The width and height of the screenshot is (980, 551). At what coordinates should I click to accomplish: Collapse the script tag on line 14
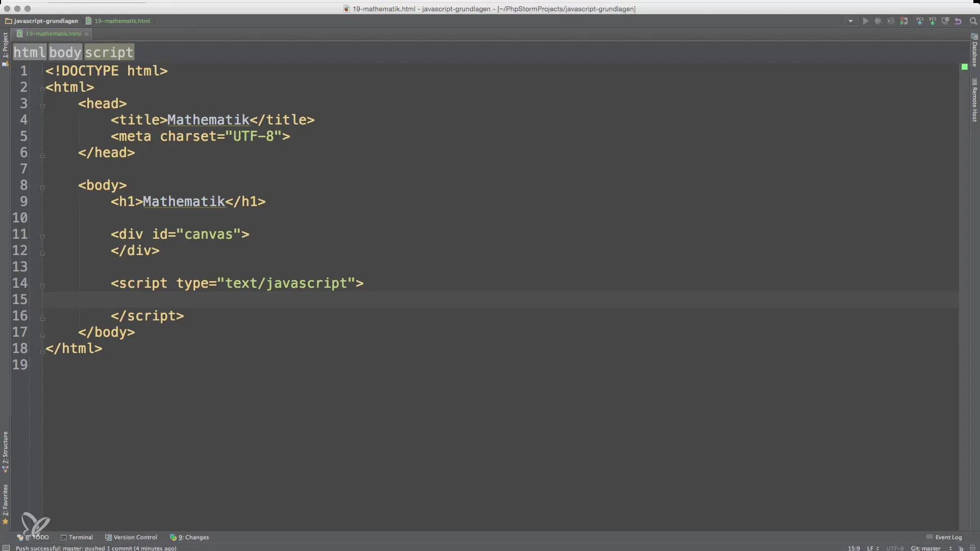pyautogui.click(x=42, y=286)
